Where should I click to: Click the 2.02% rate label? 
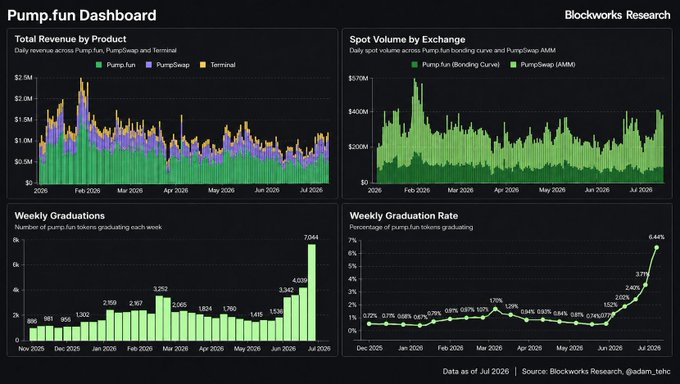(x=623, y=297)
